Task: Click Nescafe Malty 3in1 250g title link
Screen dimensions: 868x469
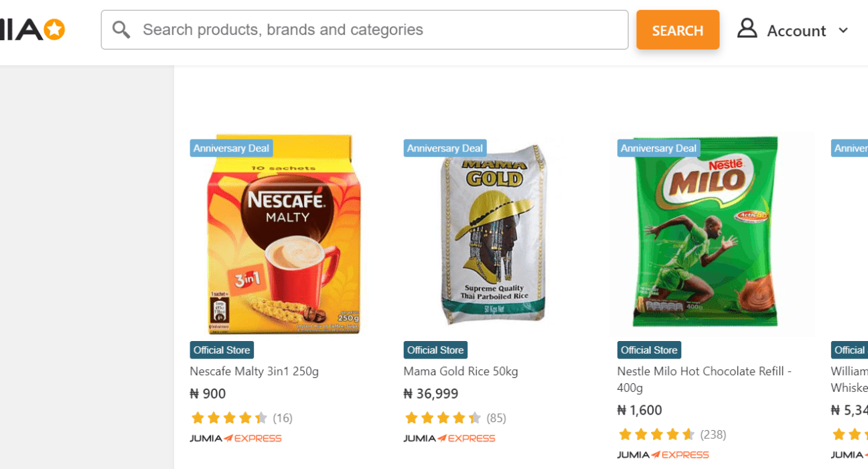Action: click(x=254, y=371)
